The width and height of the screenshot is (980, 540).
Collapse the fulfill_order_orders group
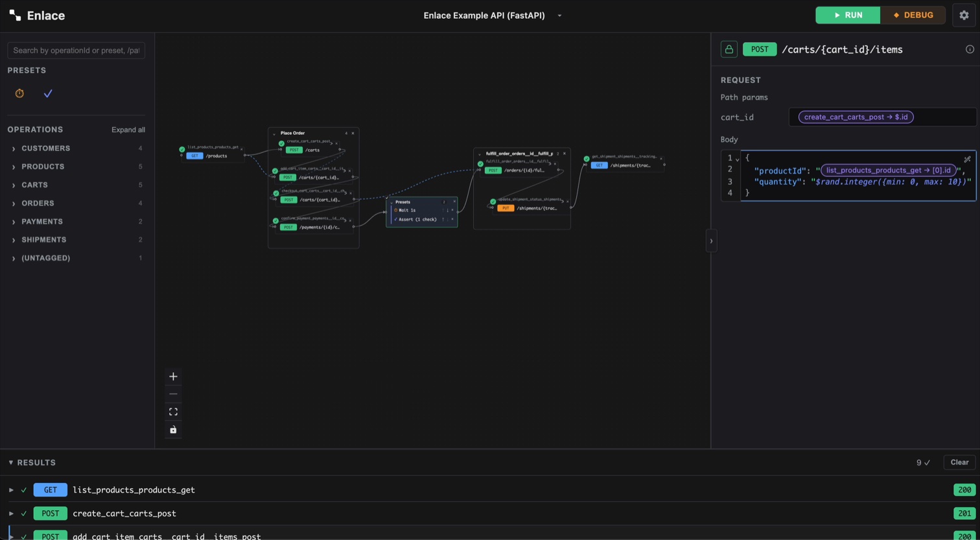(x=480, y=155)
